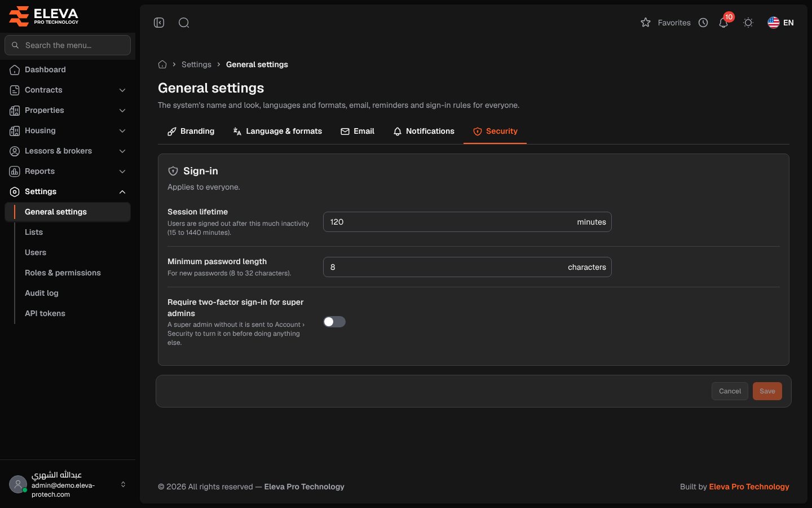Expand Lessors & brokers chevron
The height and width of the screenshot is (508, 812).
pyautogui.click(x=122, y=151)
